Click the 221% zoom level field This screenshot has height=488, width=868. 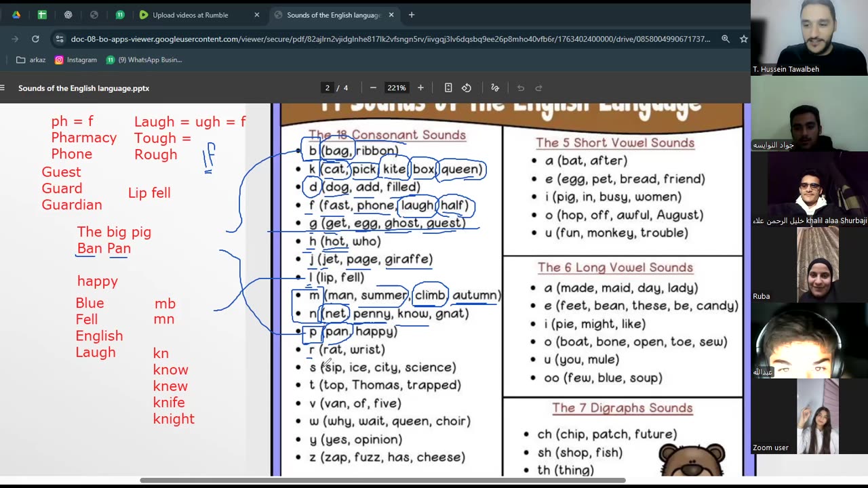pos(396,88)
